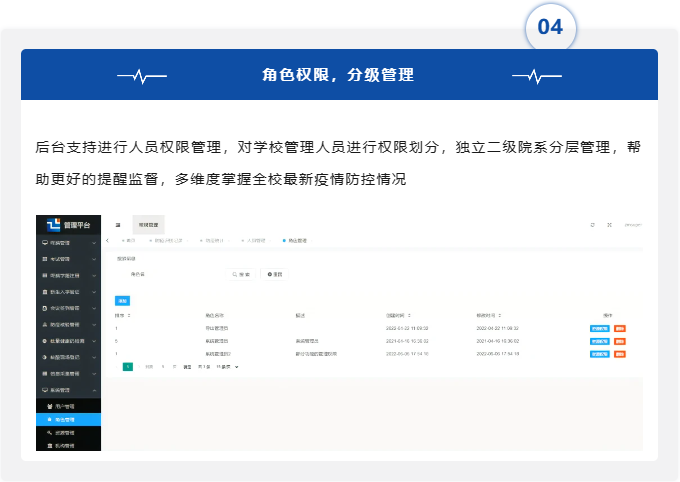
Task: Sort the table by 修改时间 column
Action: [x=492, y=315]
